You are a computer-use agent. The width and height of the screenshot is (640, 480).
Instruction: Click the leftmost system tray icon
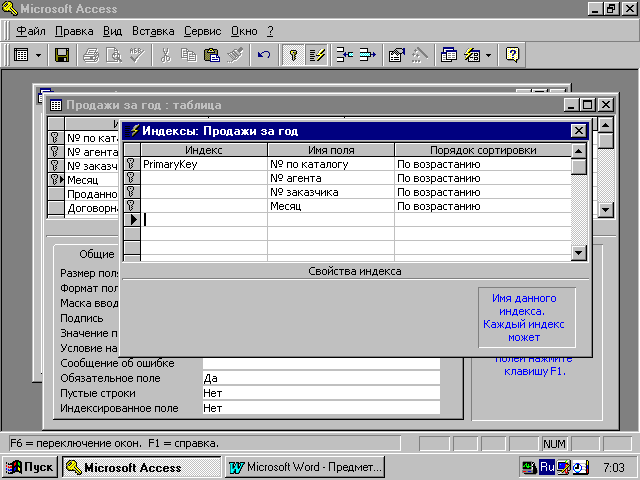530,467
